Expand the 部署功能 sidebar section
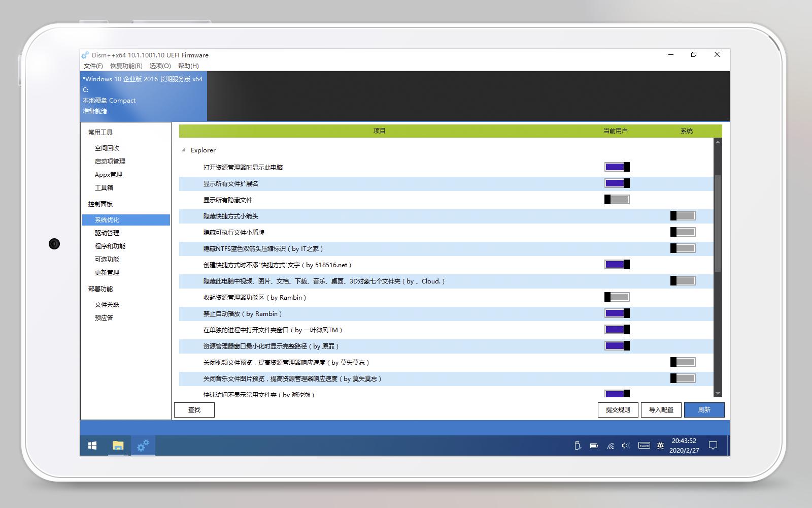The height and width of the screenshot is (508, 812). point(99,289)
